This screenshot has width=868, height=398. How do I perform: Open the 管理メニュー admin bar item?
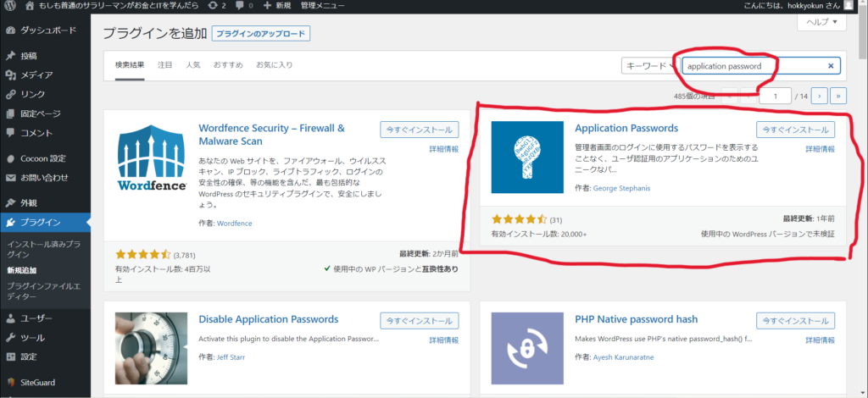pos(322,6)
